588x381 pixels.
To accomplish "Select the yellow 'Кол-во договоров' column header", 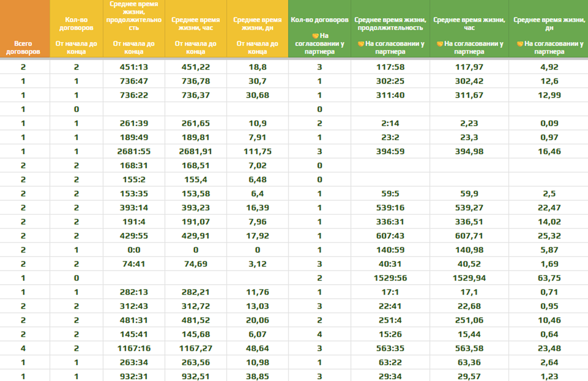I will pyautogui.click(x=76, y=28).
